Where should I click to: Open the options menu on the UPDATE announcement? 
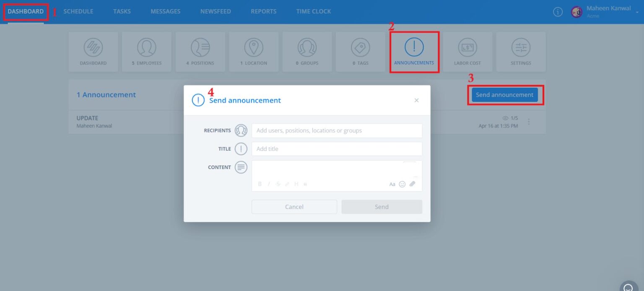(529, 121)
